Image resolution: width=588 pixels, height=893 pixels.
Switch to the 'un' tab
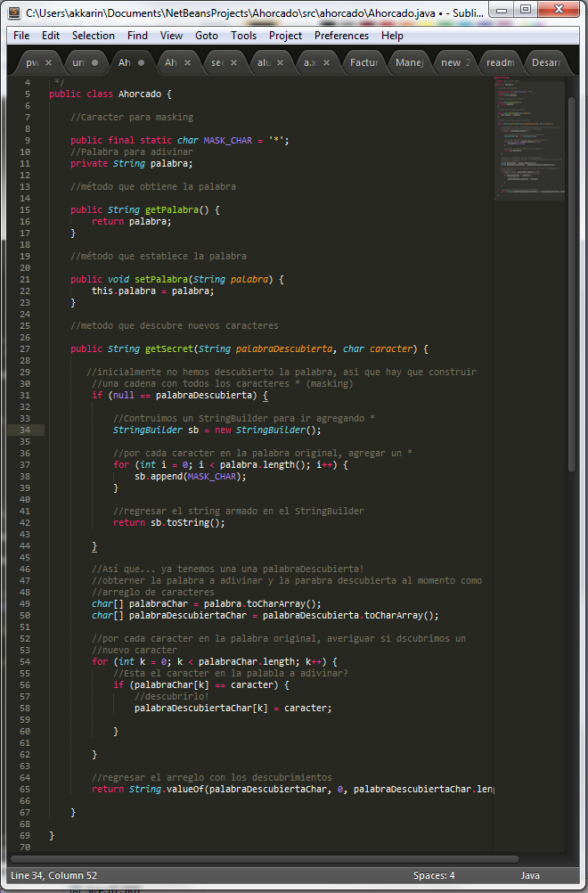pos(78,62)
